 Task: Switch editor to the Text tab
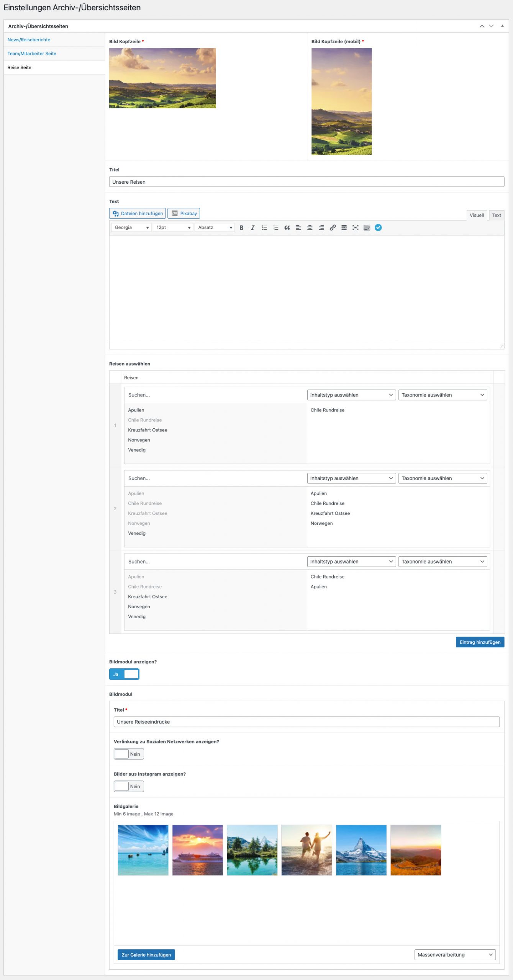(x=496, y=215)
